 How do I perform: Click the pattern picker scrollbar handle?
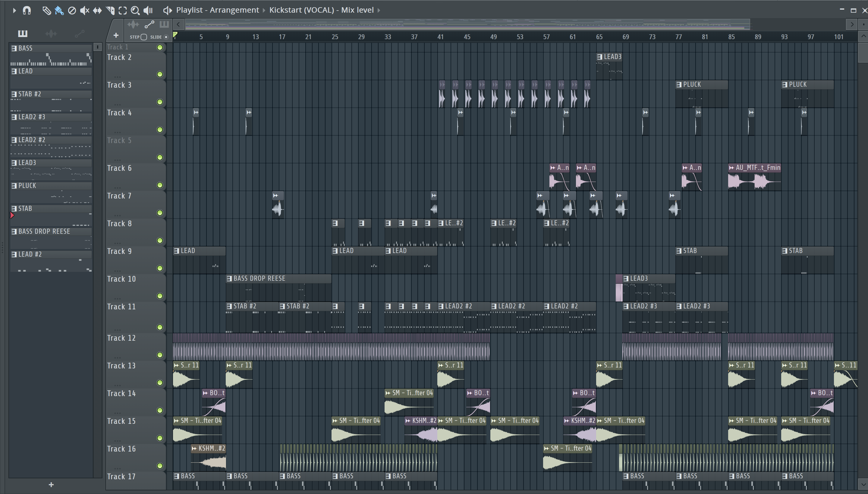point(97,47)
